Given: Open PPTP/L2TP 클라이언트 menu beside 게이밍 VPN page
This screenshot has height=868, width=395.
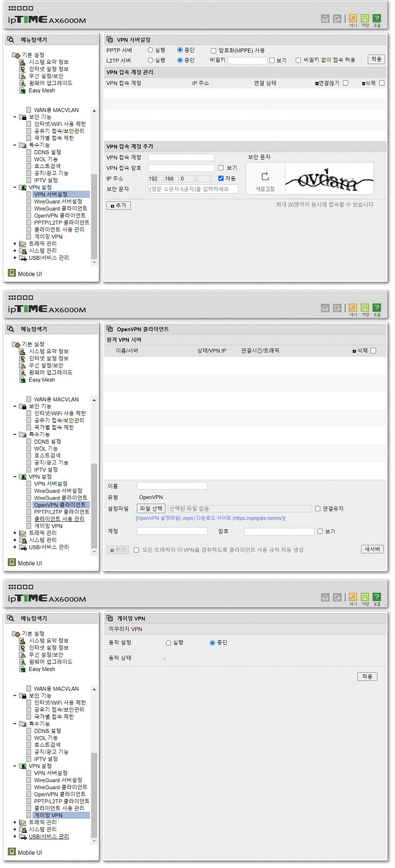Looking at the screenshot, I should [61, 801].
